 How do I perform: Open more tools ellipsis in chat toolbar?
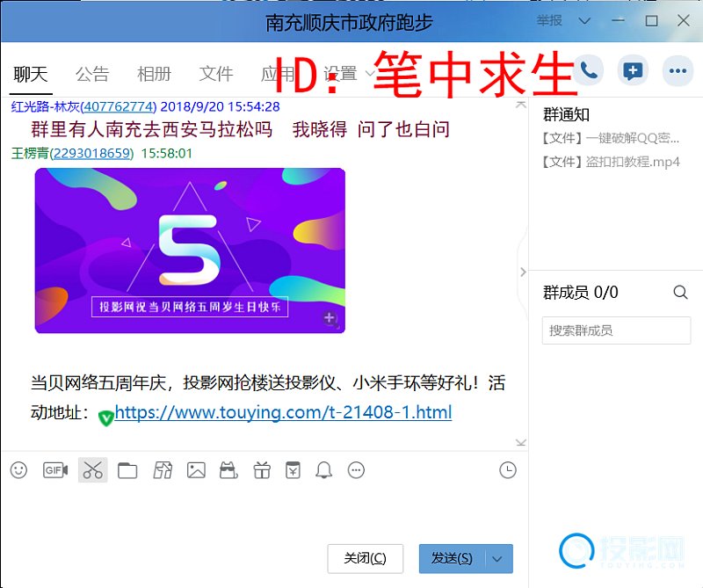pos(357,470)
